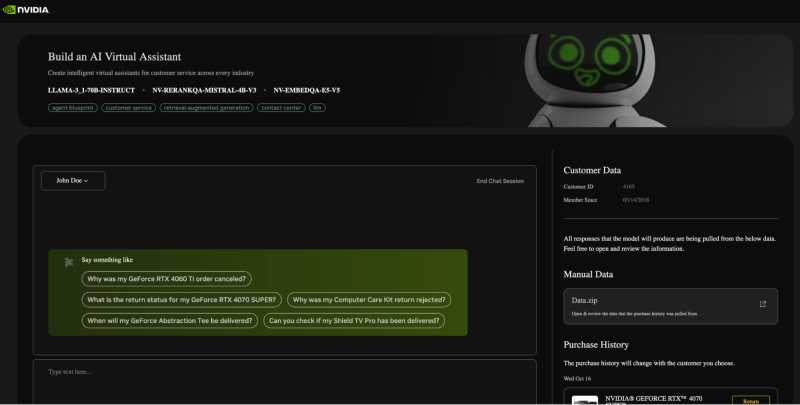Viewport: 800px width, 405px height.
Task: Click the robot assistant banner image
Action: [594, 81]
